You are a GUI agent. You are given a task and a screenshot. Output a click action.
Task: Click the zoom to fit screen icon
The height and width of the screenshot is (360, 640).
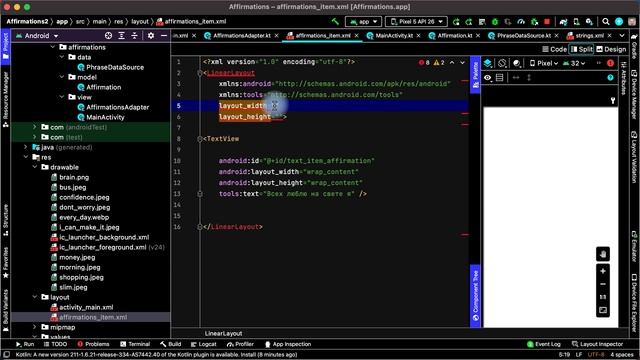click(x=603, y=310)
